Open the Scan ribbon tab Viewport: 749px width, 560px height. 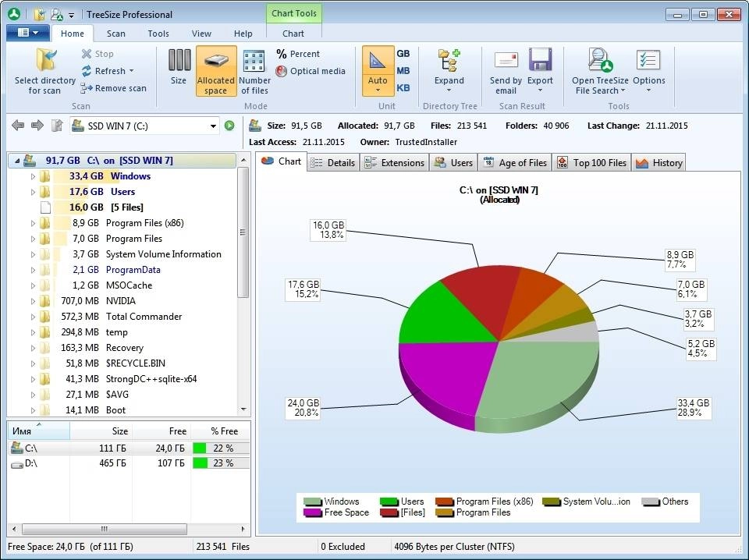coord(116,34)
